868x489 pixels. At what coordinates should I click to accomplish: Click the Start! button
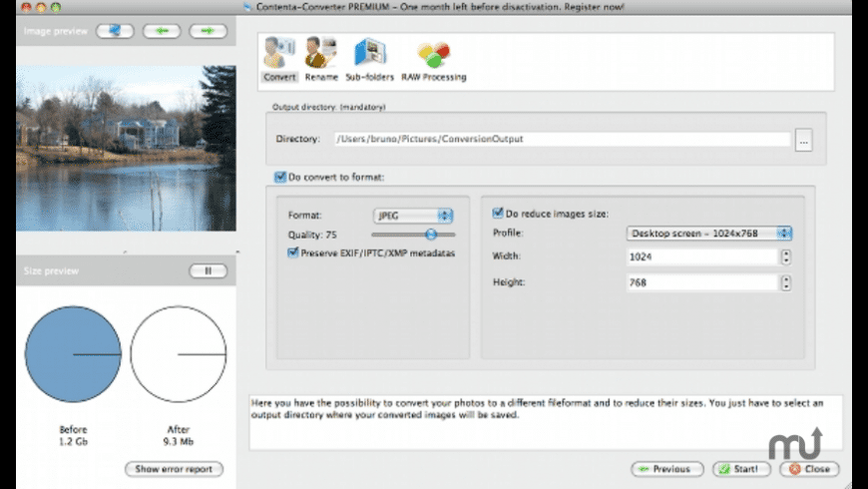click(741, 469)
